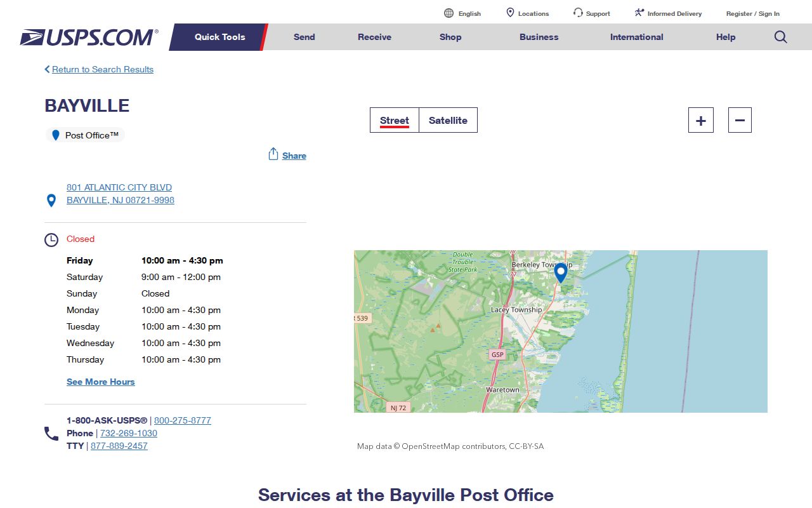Click the Post Office blue pin badge icon
The height and width of the screenshot is (508, 812).
point(56,135)
